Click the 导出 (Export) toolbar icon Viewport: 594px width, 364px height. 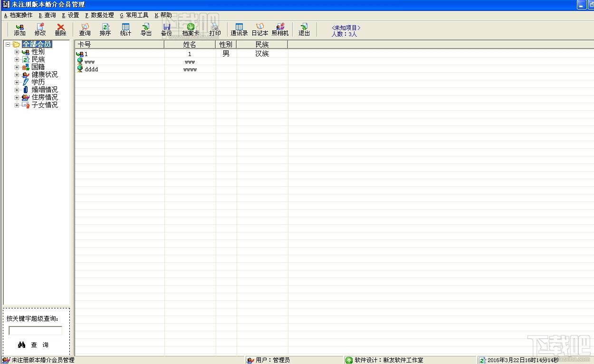[x=146, y=29]
